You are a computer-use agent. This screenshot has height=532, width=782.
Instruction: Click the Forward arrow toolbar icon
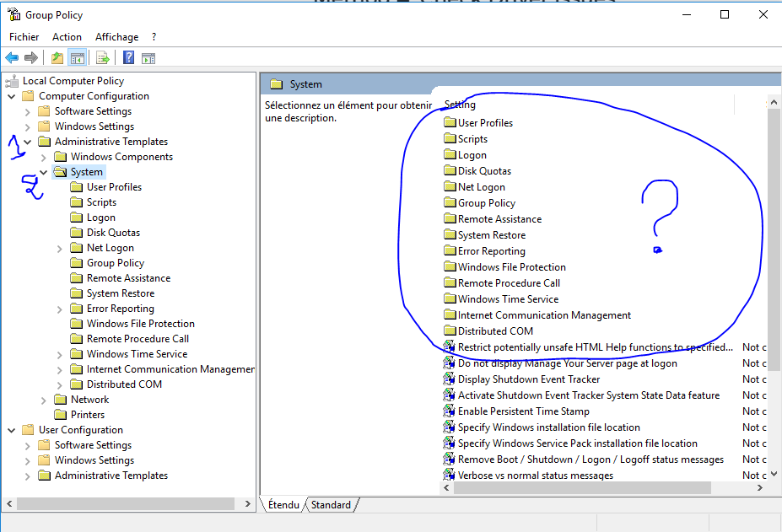click(31, 58)
